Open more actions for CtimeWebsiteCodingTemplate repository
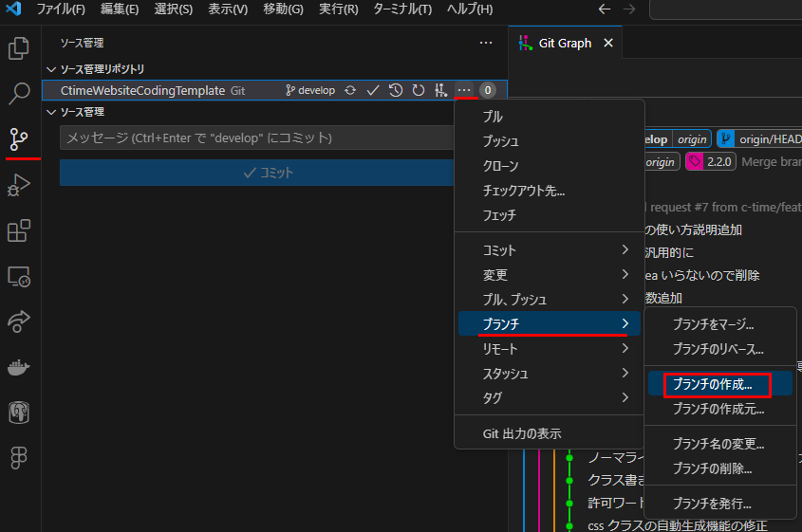Image resolution: width=802 pixels, height=532 pixels. (x=464, y=90)
